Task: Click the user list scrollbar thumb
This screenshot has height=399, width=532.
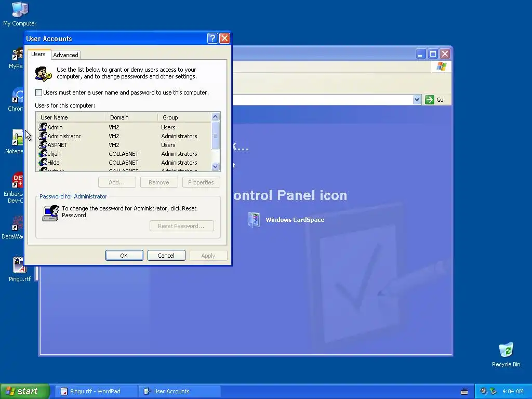Action: (x=215, y=136)
